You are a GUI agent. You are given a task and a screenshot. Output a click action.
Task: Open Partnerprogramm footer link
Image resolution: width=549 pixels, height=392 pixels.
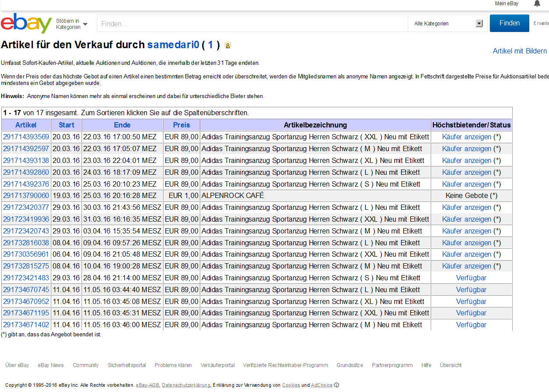click(x=392, y=365)
